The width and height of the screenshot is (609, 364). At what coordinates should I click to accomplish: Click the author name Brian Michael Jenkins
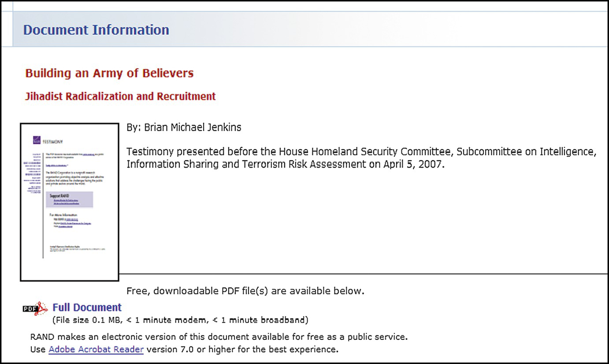pos(184,128)
